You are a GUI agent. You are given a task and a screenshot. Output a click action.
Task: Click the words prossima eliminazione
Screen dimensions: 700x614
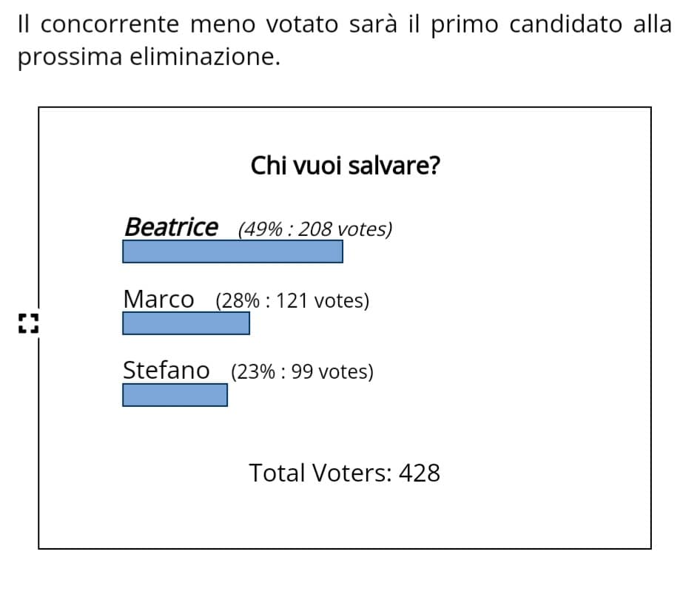pos(149,57)
